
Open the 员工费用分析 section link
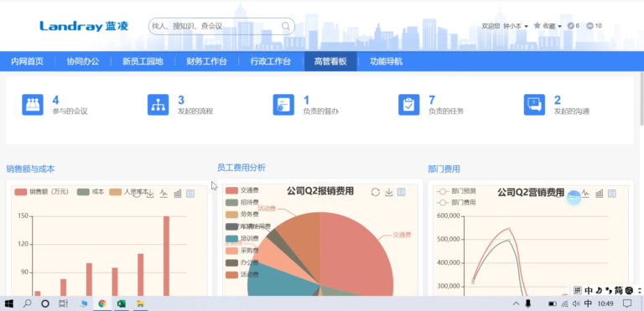[x=241, y=167]
